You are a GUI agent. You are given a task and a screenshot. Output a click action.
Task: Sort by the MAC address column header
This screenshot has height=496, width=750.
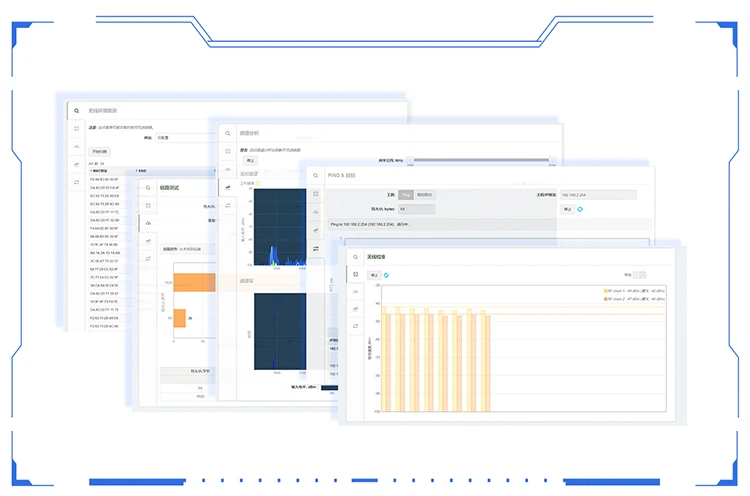99,171
